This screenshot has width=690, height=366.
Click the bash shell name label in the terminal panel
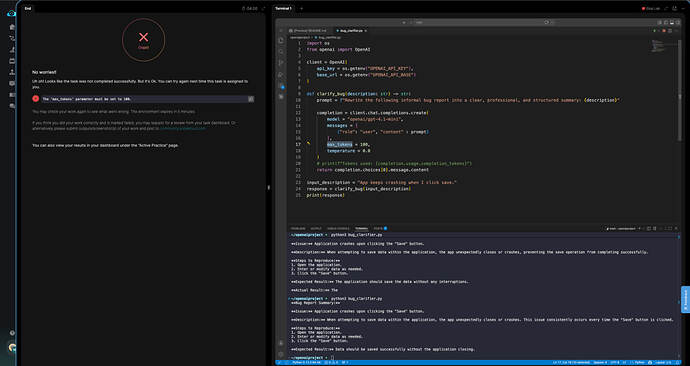point(620,228)
